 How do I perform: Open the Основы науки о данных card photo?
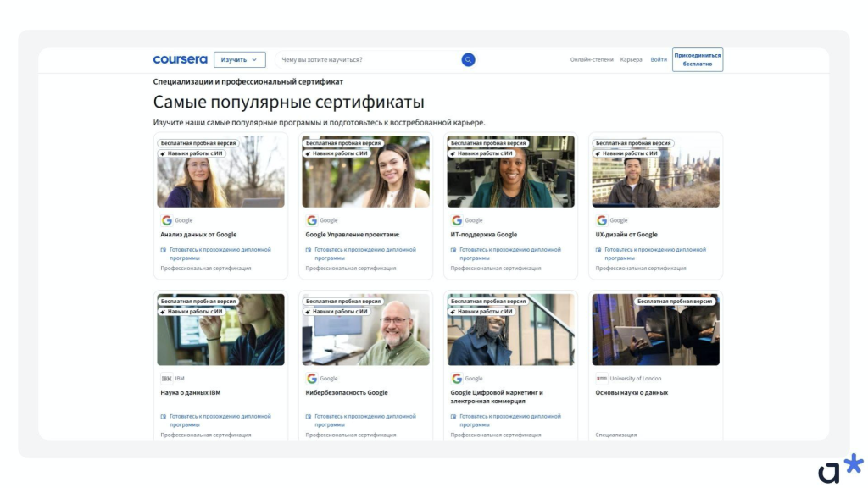(x=656, y=330)
